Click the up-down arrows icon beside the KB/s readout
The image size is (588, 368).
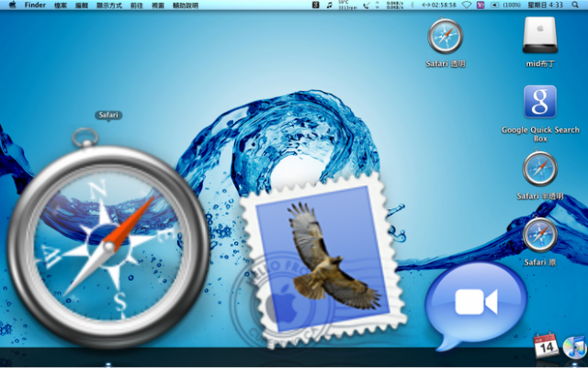click(378, 5)
